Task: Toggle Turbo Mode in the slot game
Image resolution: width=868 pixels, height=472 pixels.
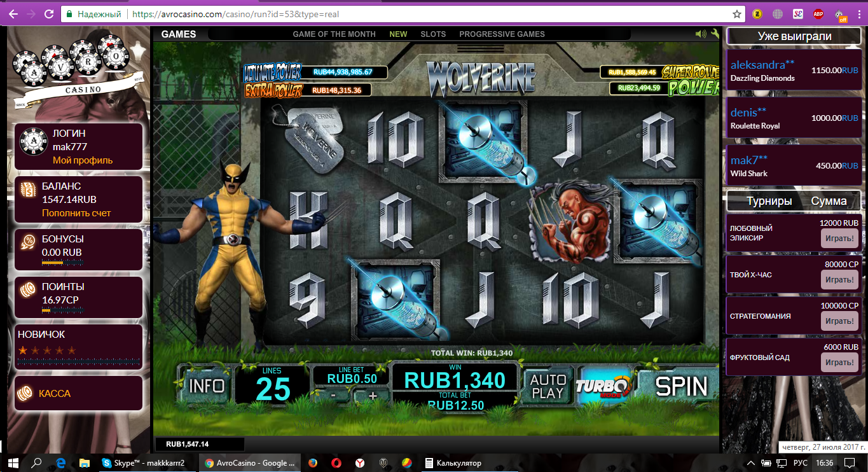Action: [x=603, y=386]
